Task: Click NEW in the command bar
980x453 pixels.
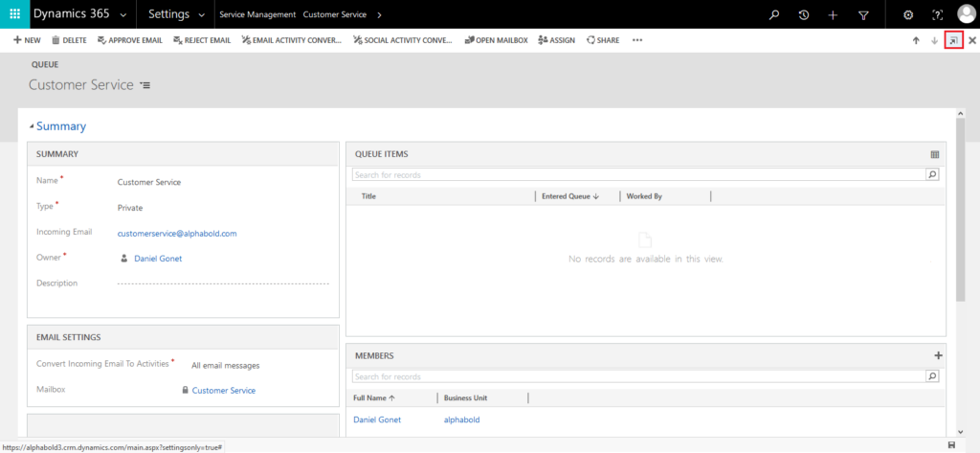Action: (27, 40)
